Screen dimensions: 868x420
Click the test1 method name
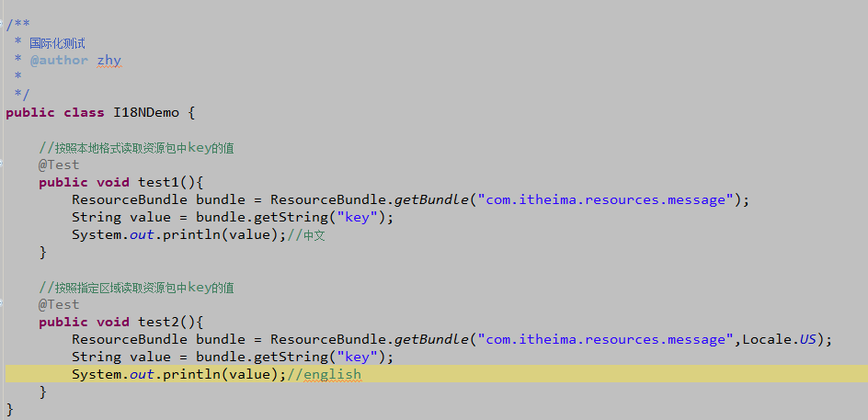pyautogui.click(x=158, y=183)
